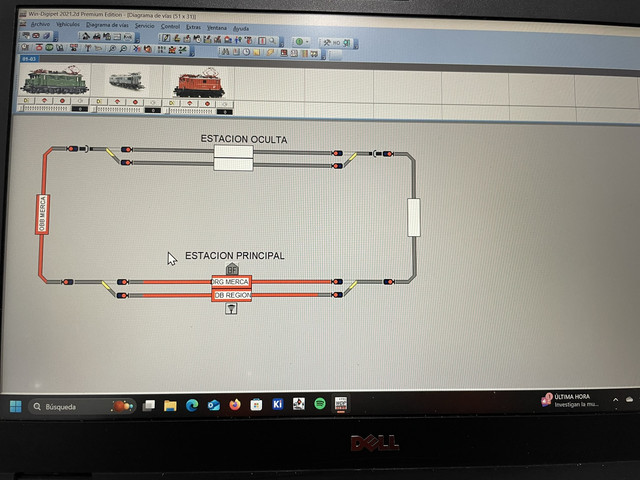Toggle headlight of green locomotive

coord(26,100)
